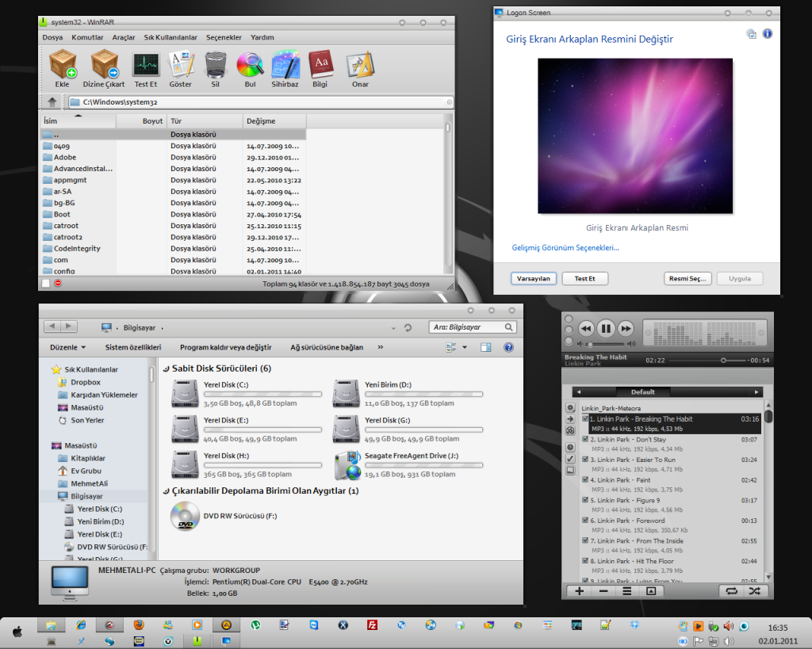The width and height of the screenshot is (812, 649).
Task: Click next playlist arrow beside Default
Action: coord(756,391)
